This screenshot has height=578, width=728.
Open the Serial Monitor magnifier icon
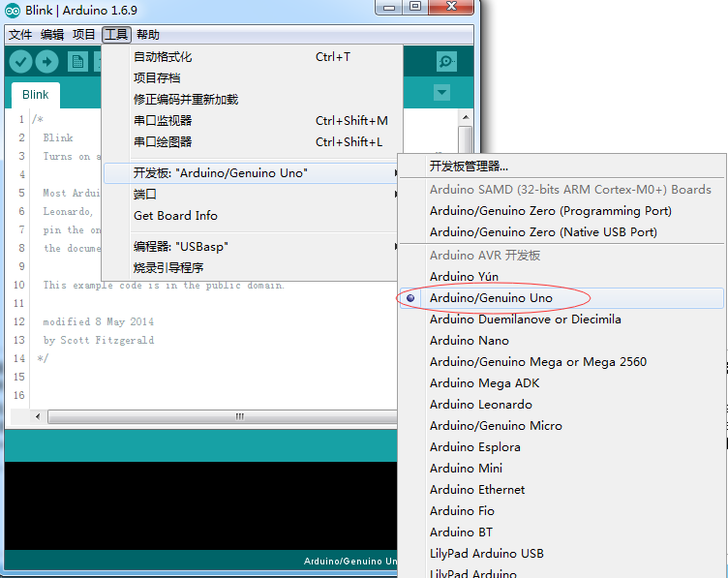(x=446, y=62)
